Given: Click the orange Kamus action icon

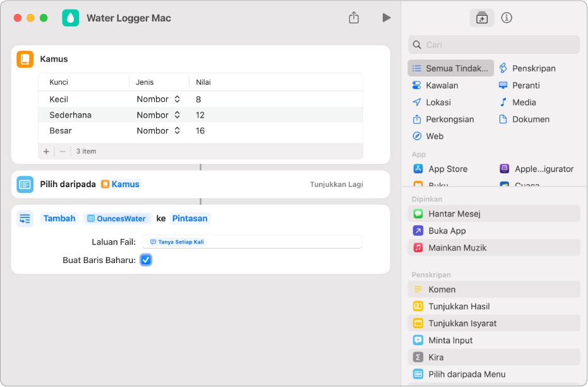Looking at the screenshot, I should pyautogui.click(x=25, y=59).
